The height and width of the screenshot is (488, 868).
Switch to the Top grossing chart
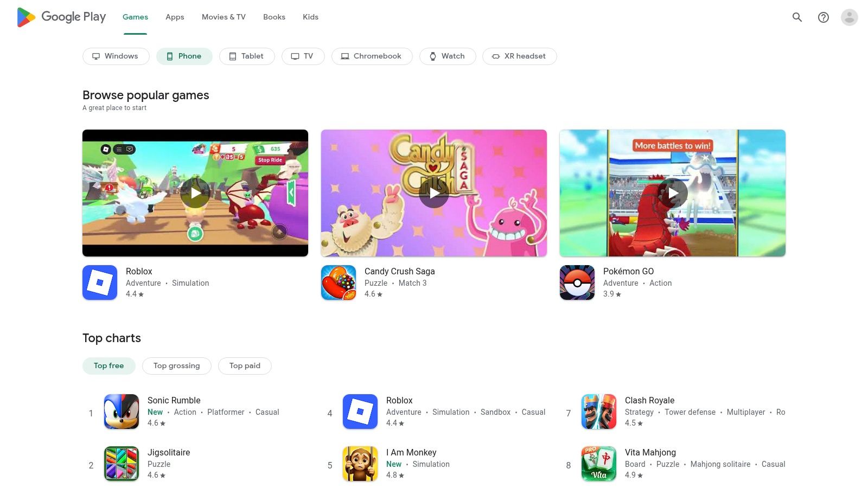pos(176,365)
